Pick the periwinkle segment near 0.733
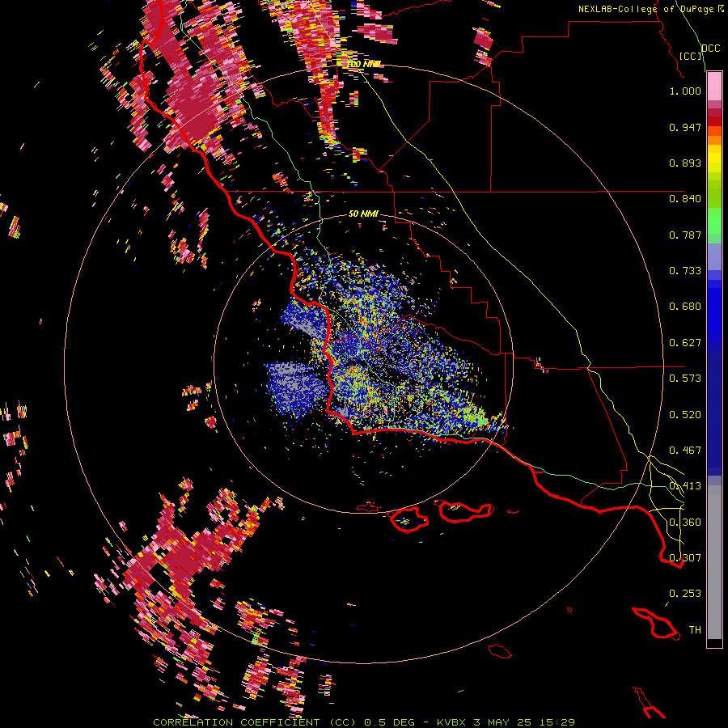The image size is (728, 728). tap(714, 256)
